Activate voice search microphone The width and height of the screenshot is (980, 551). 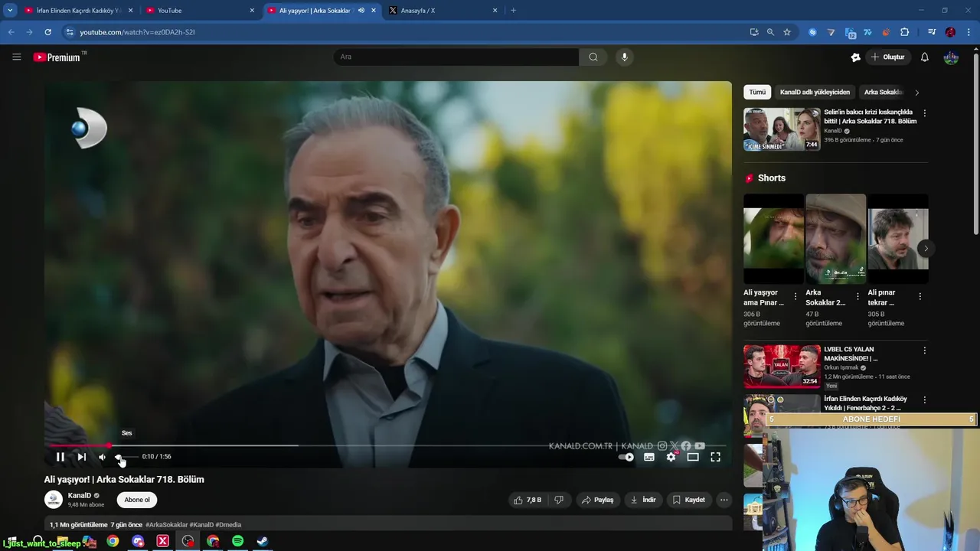(625, 57)
